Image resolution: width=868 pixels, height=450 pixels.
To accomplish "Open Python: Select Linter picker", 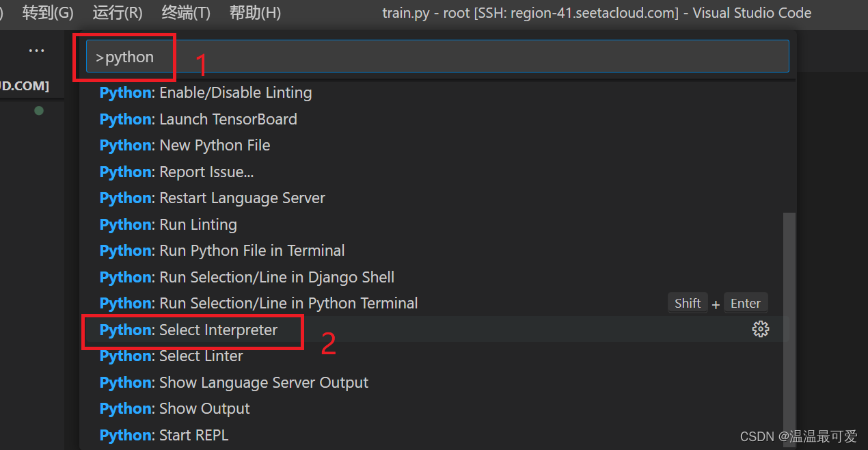I will 171,356.
